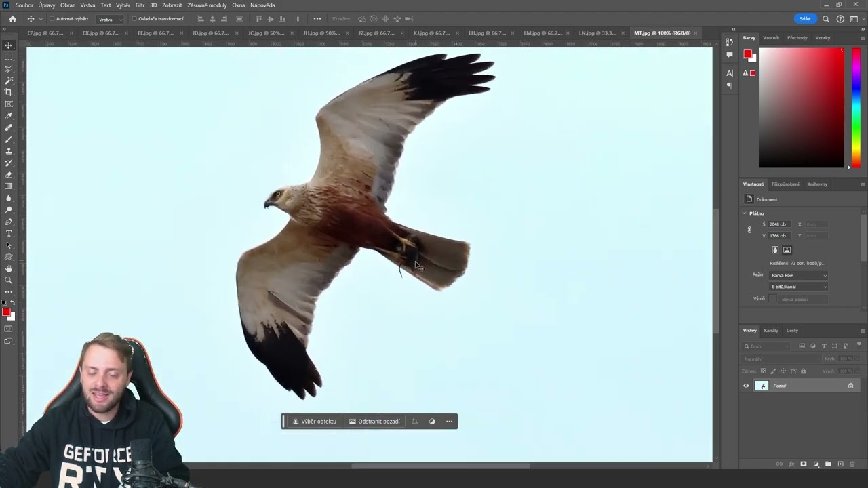The image size is (868, 488).
Task: Select the Lasso tool
Action: tap(9, 68)
